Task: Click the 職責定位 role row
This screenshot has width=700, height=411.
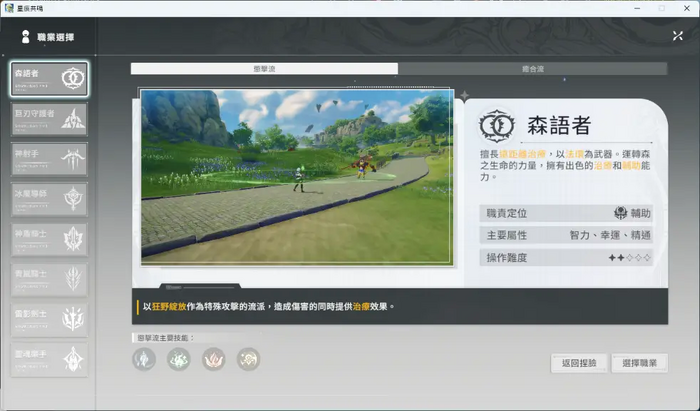Action: tap(566, 213)
